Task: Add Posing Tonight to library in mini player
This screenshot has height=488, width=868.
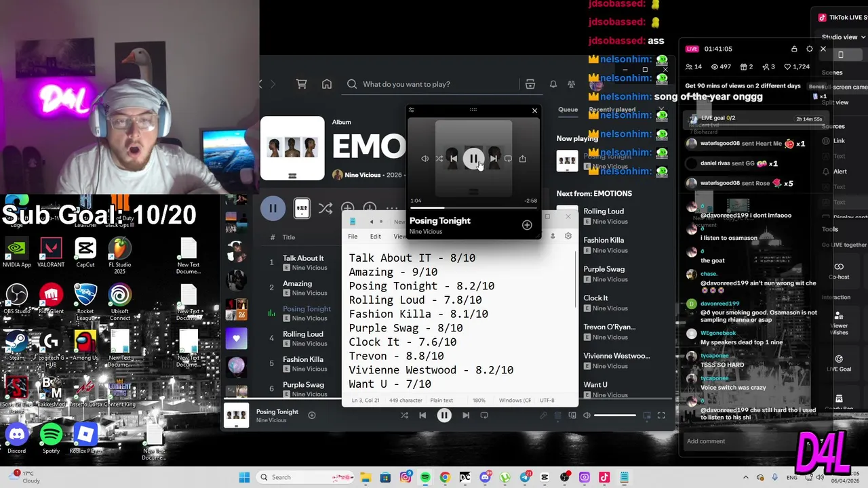Action: point(527,225)
